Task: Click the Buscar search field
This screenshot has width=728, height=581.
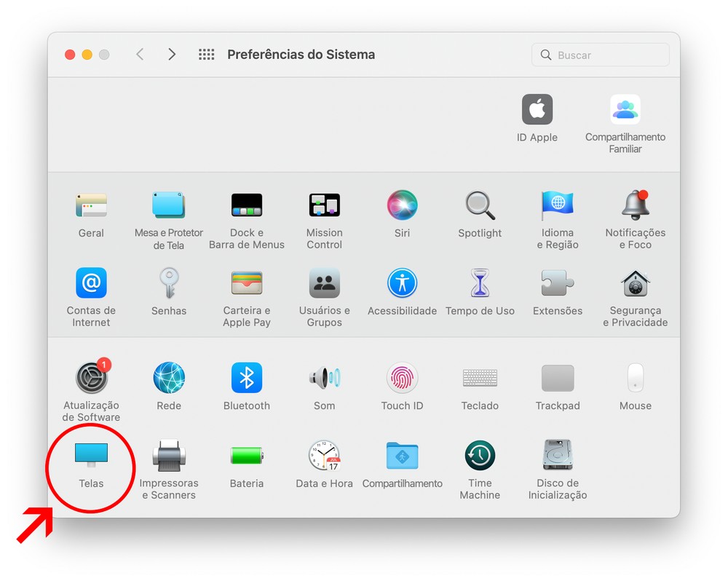Action: click(x=601, y=55)
